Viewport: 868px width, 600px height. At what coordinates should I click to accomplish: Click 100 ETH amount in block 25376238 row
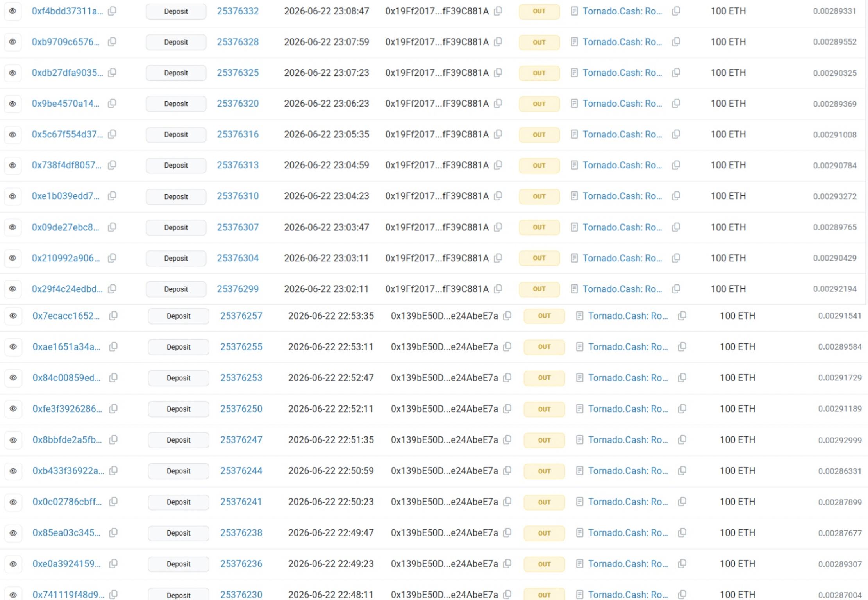click(x=738, y=533)
